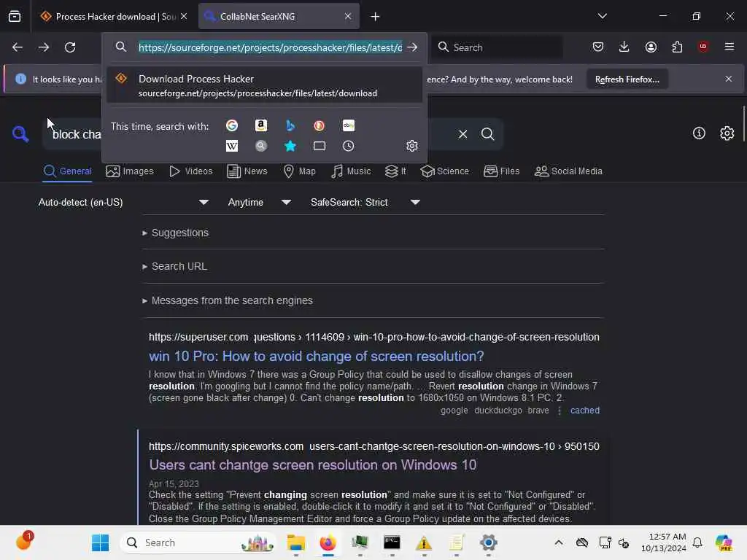Search this time with DuckDuckGo
747x560 pixels.
click(x=320, y=125)
